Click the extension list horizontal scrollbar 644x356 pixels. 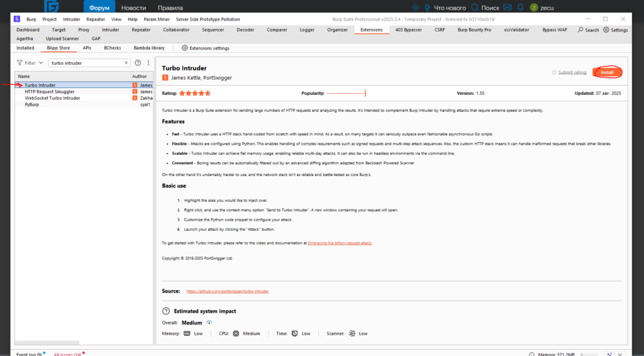click(x=47, y=342)
